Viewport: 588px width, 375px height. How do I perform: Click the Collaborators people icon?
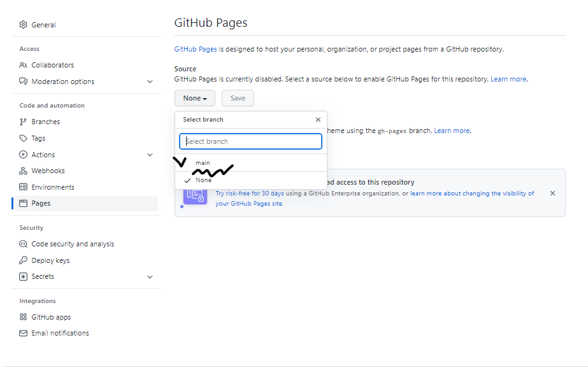(23, 65)
